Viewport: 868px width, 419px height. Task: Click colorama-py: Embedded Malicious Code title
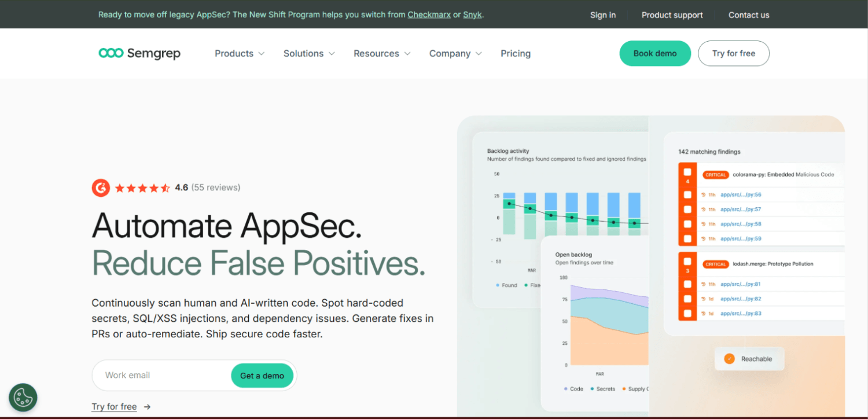(x=784, y=175)
